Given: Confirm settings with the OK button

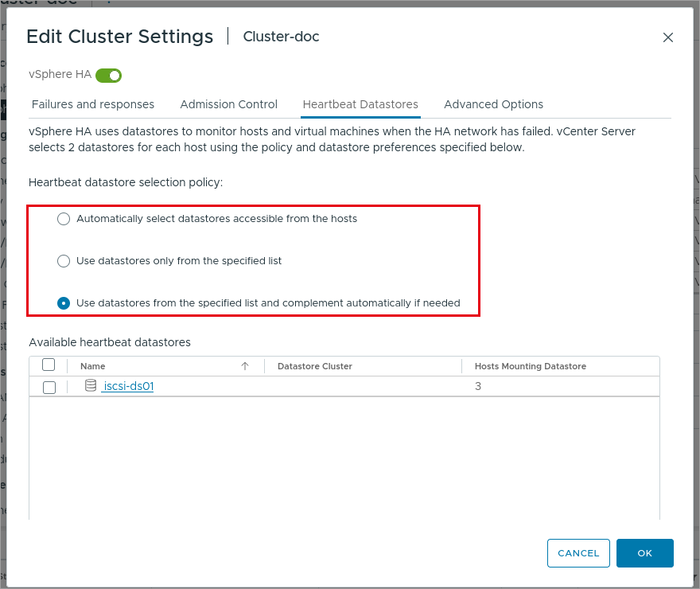Looking at the screenshot, I should click(644, 553).
